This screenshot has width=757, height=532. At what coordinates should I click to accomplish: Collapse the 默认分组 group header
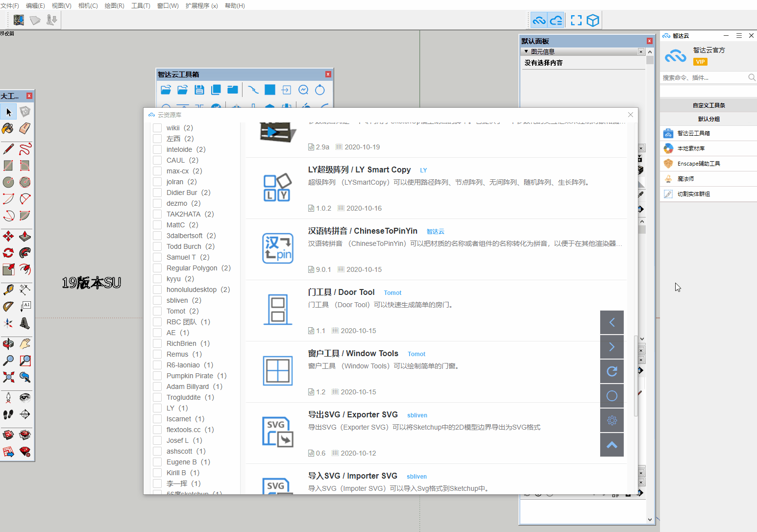708,119
